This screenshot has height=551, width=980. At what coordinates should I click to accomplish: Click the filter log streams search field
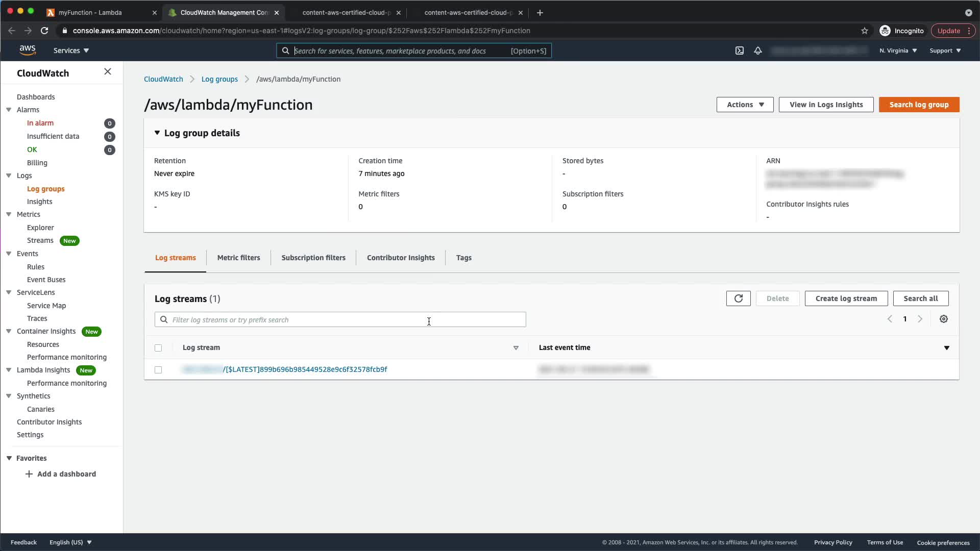pos(340,320)
